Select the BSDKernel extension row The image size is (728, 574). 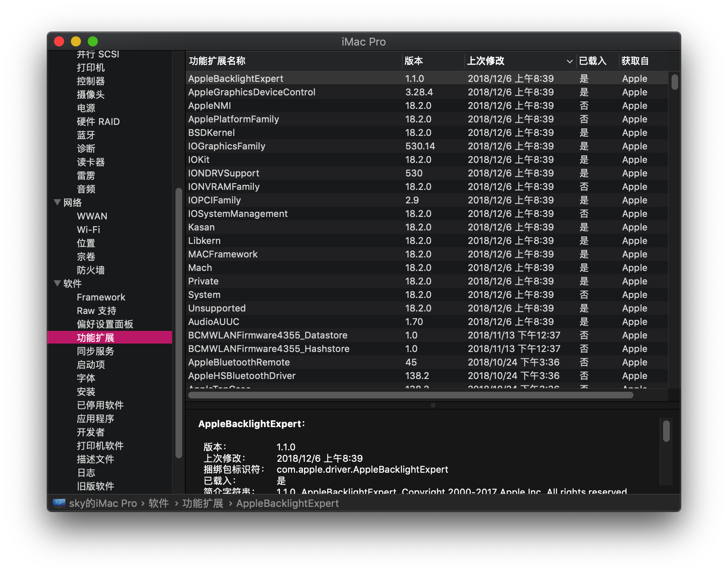pyautogui.click(x=427, y=133)
